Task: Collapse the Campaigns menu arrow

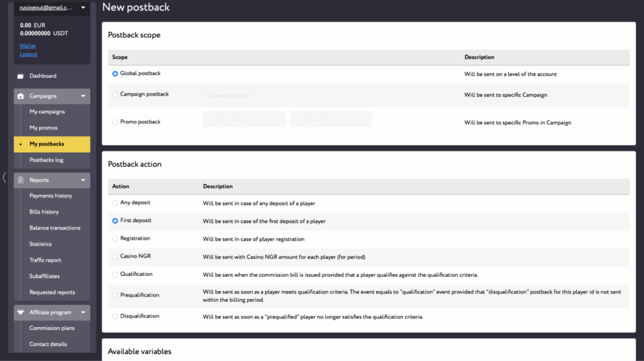Action: (x=83, y=96)
